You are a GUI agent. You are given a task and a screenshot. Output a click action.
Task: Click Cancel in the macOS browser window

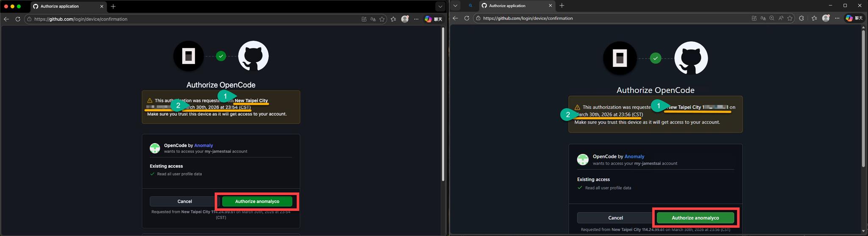(184, 201)
